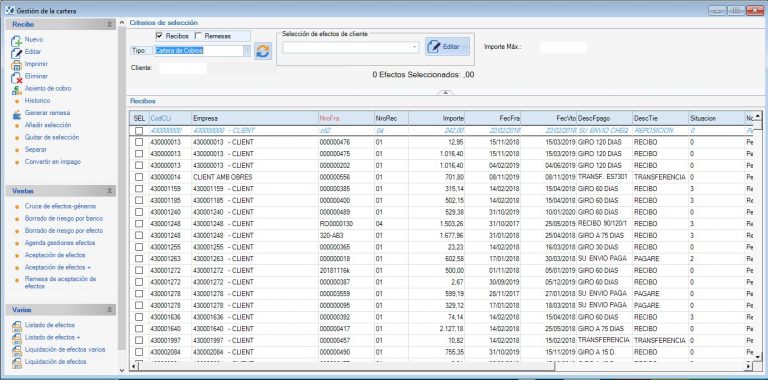
Task: Click the Editar pencil icon in sidebar
Action: [17, 52]
